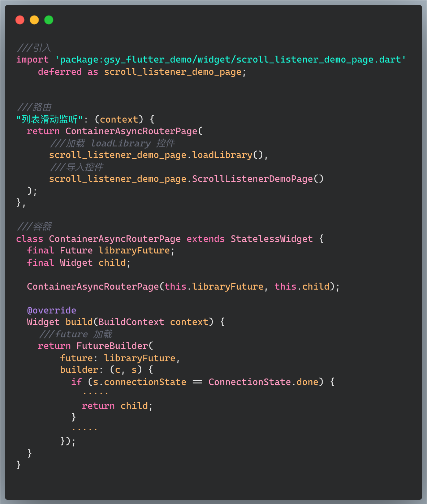Click the 'extends' keyword
Screen dimensions: 427x504
pos(206,239)
